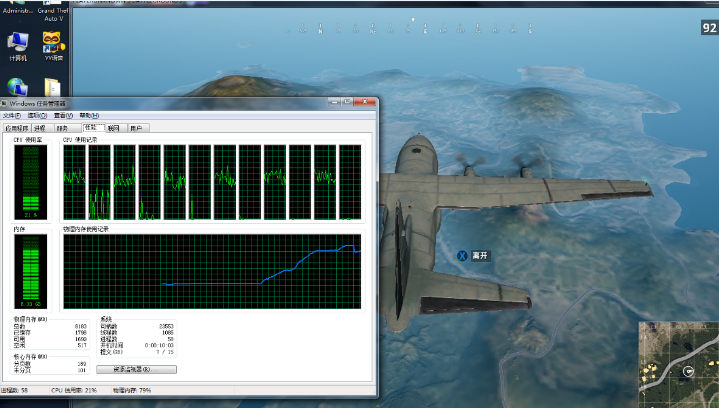Select the Administrator desktop icon
Viewport: 719px width, 408px height.
tap(17, 7)
